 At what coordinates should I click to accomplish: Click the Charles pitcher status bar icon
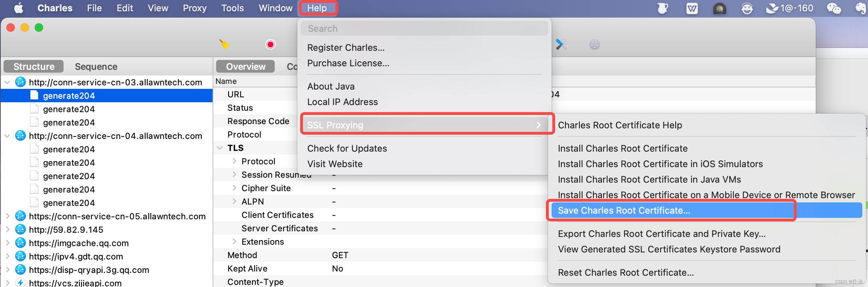click(x=663, y=8)
